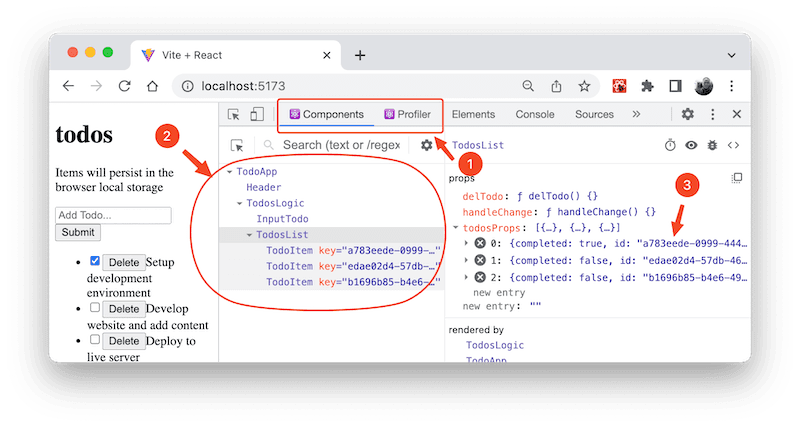Select the Header component
800x427 pixels.
pos(264,187)
